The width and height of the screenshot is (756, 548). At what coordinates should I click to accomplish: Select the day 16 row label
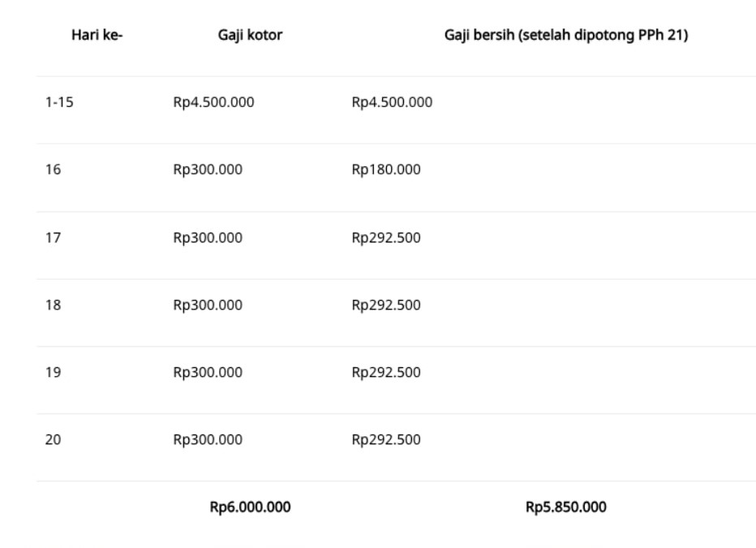(53, 169)
